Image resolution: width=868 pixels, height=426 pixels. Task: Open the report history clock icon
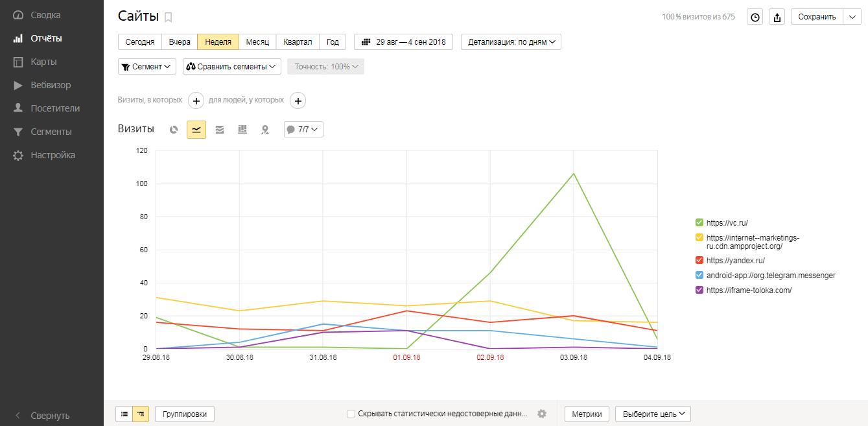tap(755, 18)
